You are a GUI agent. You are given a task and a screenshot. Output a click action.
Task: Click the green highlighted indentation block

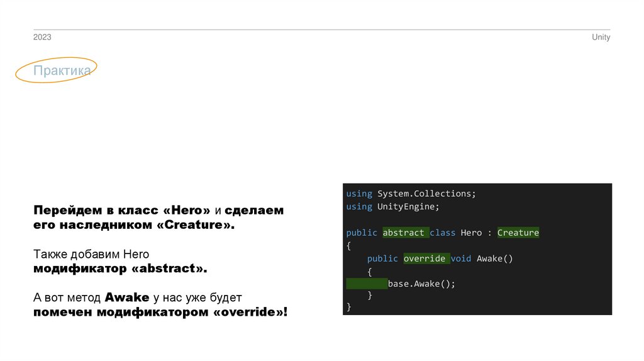367,284
